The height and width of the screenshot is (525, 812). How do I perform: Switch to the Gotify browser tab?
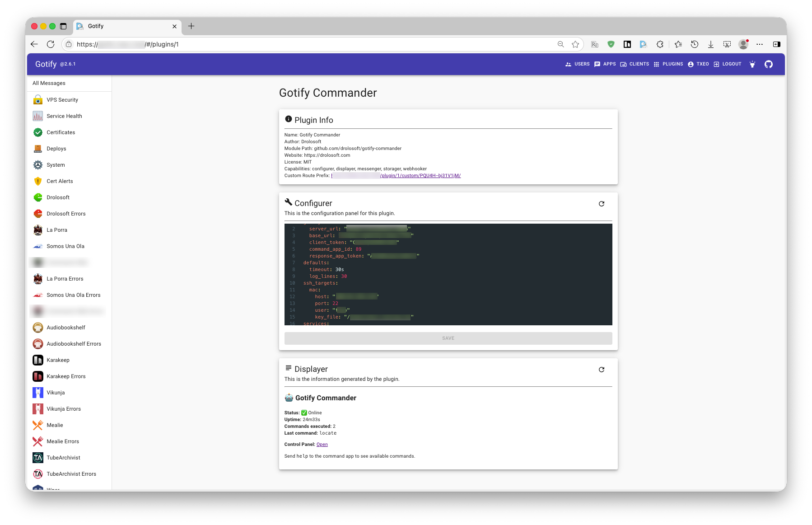tap(115, 26)
